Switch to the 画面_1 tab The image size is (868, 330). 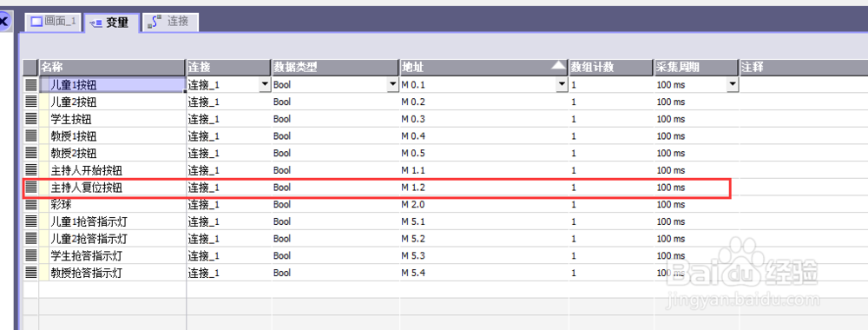pos(54,23)
